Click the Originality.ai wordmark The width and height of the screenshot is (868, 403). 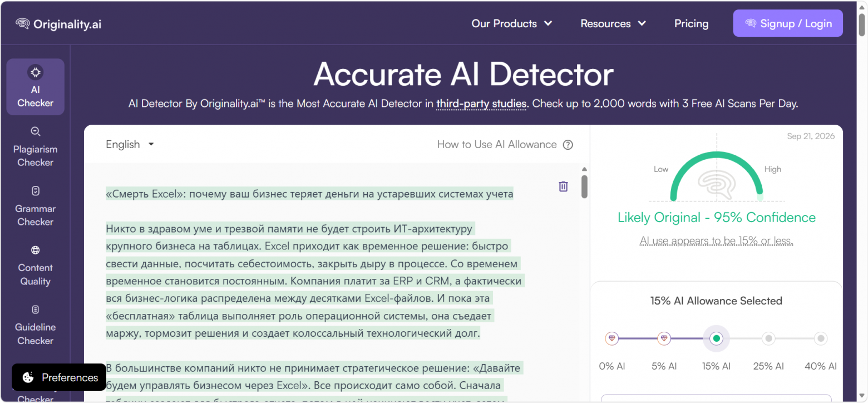(x=67, y=24)
